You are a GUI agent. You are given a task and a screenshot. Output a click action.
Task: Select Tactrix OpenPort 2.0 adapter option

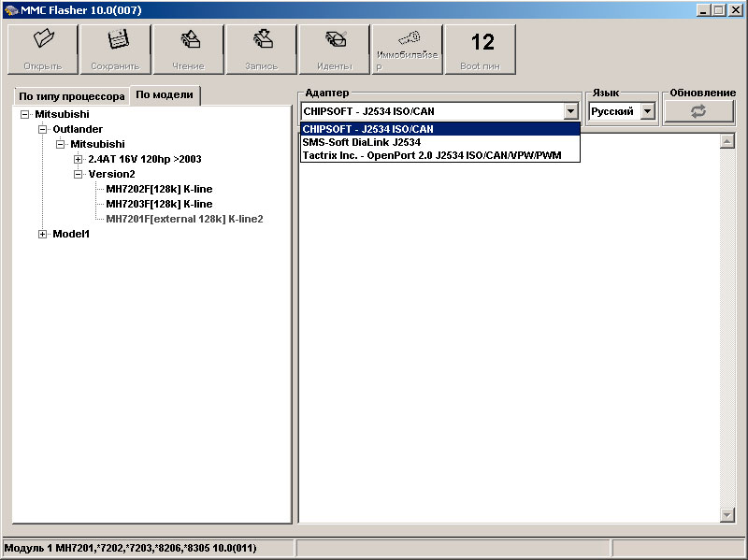431,155
